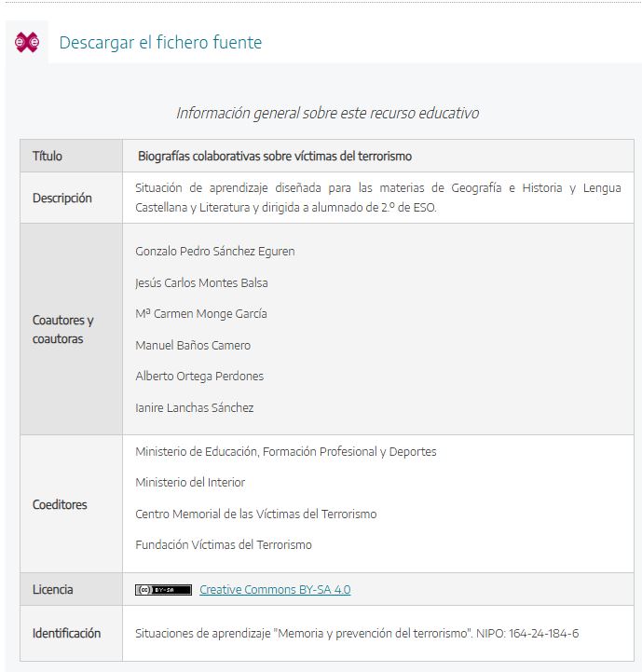Screen dimensions: 642x672
Task: Click author name Ianire Lanchas Sánchez
Action: (194, 407)
